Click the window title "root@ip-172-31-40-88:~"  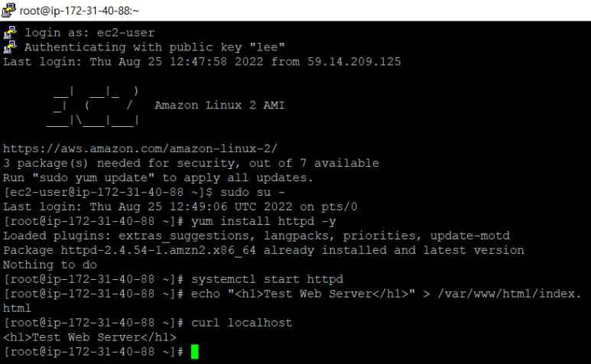80,11
